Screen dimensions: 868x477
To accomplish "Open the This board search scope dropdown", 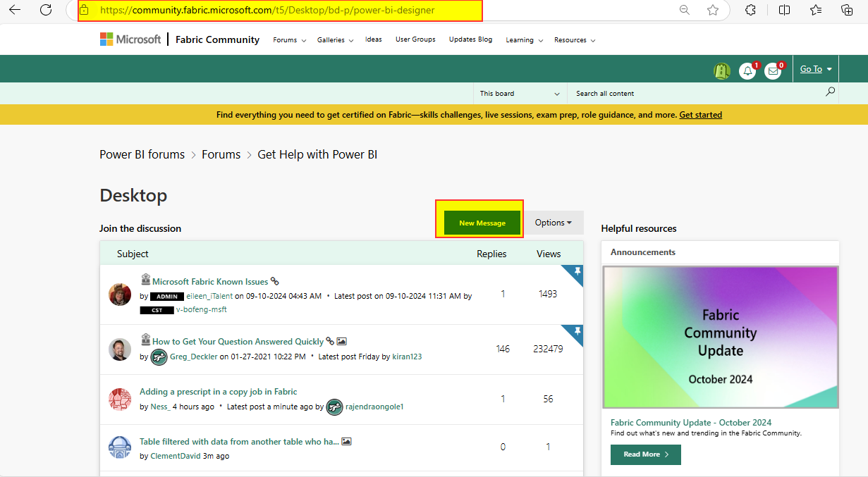I will 520,93.
